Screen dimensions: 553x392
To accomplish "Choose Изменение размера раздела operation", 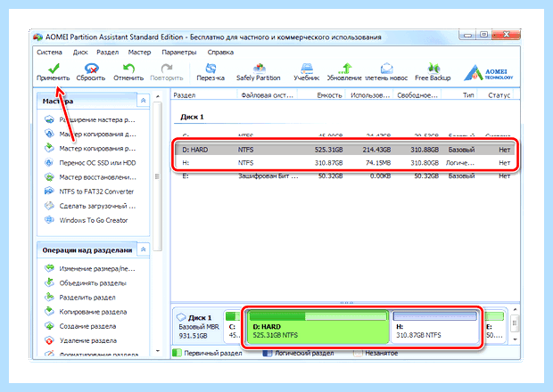I will click(x=90, y=269).
